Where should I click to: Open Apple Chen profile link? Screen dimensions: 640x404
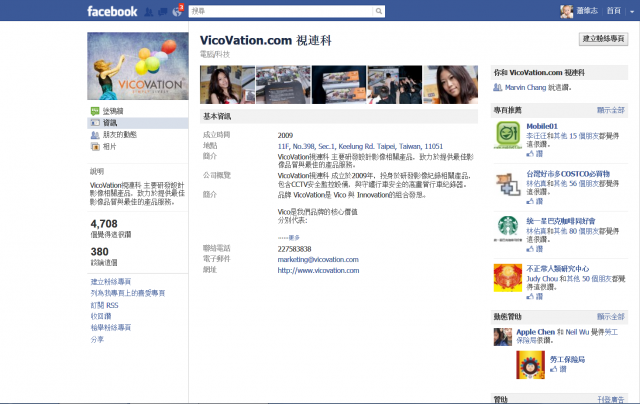pos(536,332)
